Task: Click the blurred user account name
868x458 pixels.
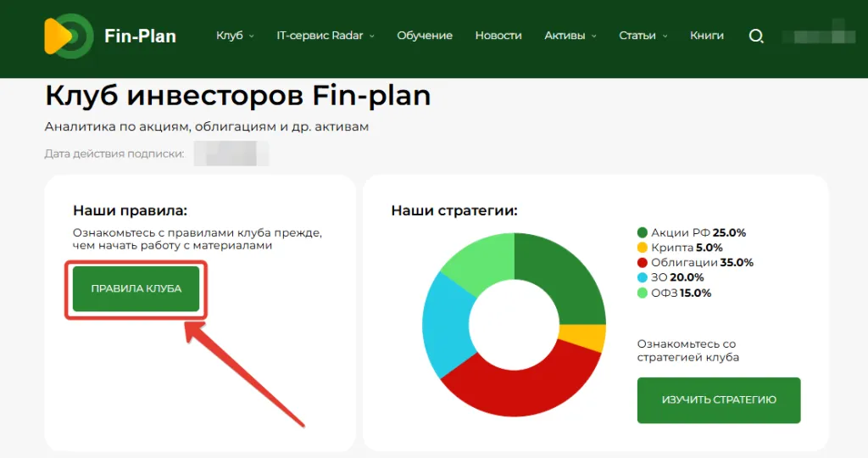Action: pos(819,34)
